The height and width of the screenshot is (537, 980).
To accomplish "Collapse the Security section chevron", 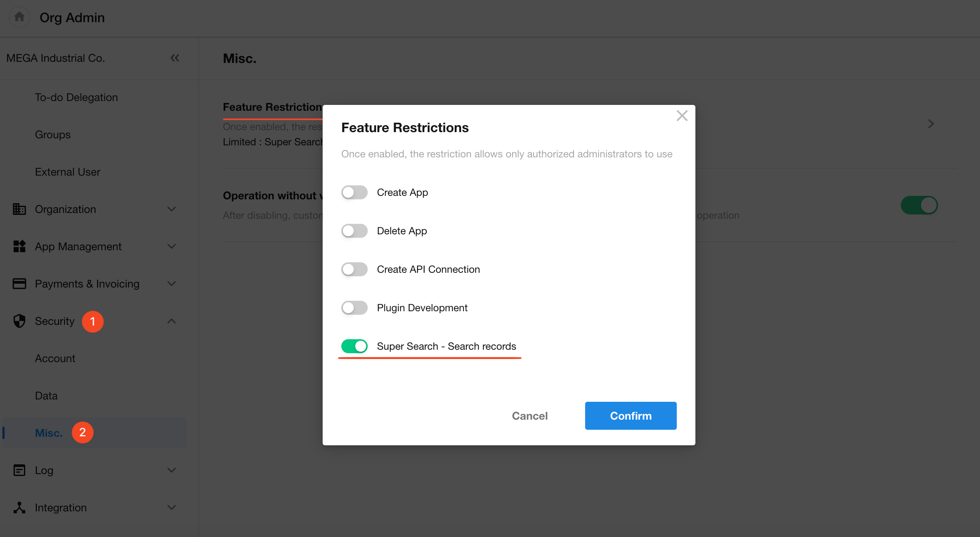I will pyautogui.click(x=172, y=321).
